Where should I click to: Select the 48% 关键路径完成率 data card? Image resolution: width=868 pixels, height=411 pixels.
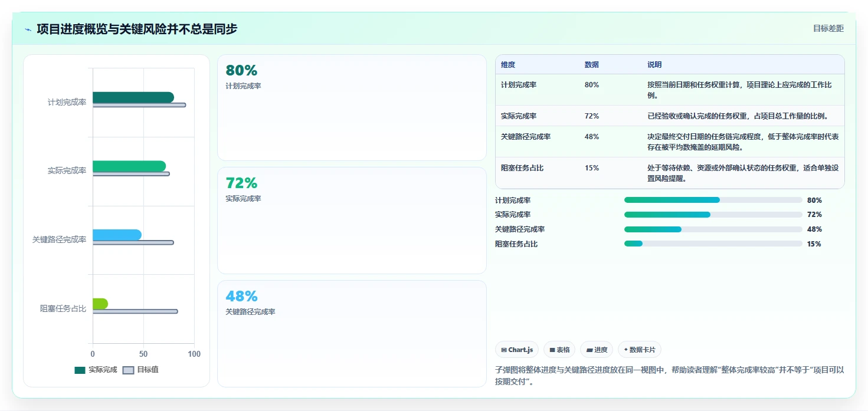click(352, 334)
